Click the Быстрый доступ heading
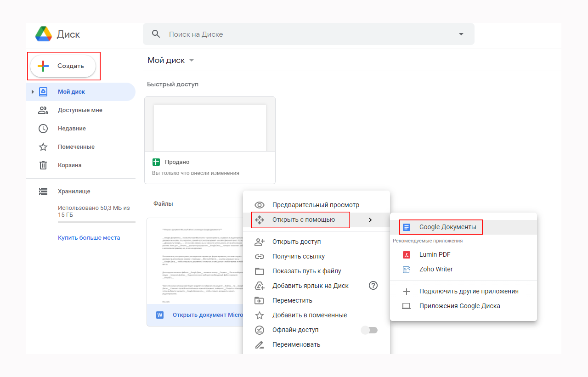 point(173,84)
